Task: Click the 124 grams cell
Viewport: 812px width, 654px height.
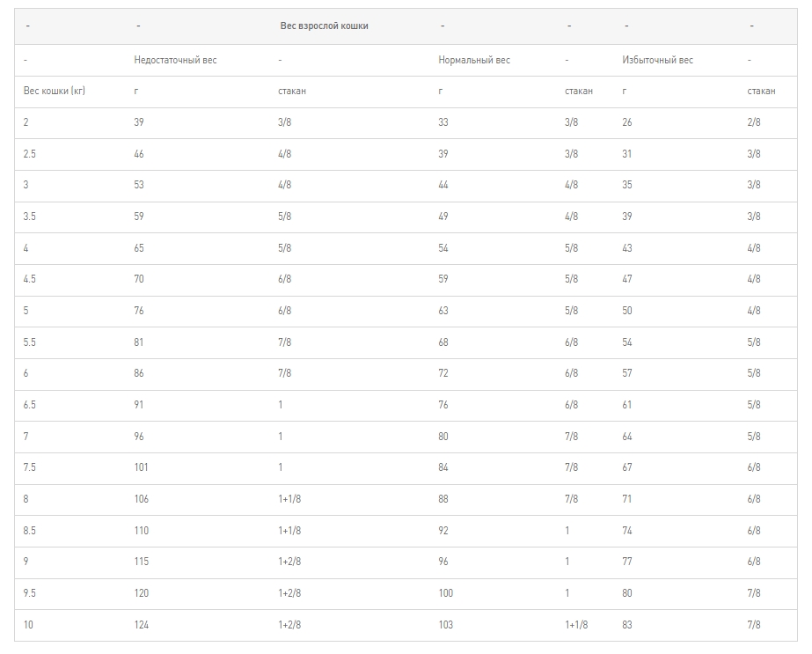Action: click(x=142, y=625)
